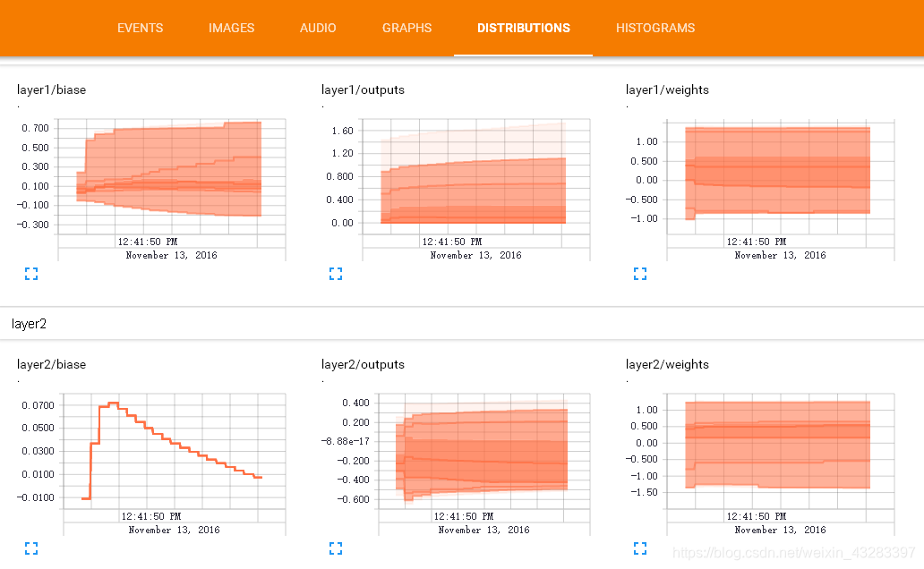Expand the layer1/weights chart to fullscreen
The height and width of the screenshot is (569, 924).
(640, 273)
